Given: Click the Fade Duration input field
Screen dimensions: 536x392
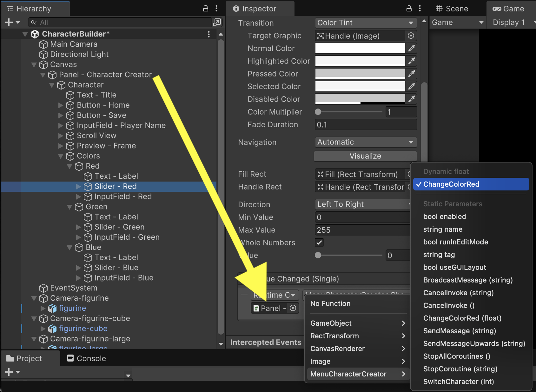Looking at the screenshot, I should click(x=366, y=125).
